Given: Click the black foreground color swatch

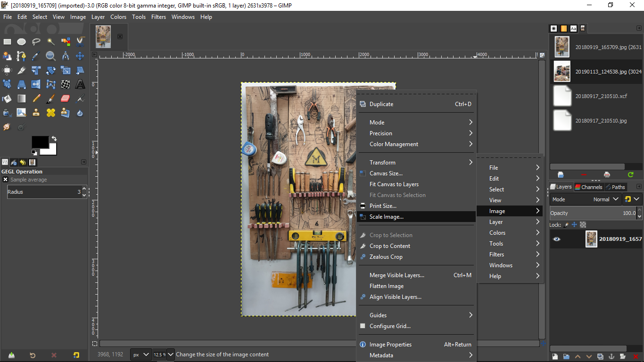Looking at the screenshot, I should (40, 142).
